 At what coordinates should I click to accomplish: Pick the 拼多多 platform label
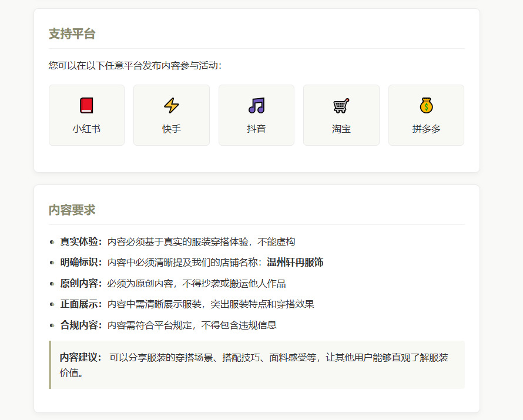tap(426, 129)
